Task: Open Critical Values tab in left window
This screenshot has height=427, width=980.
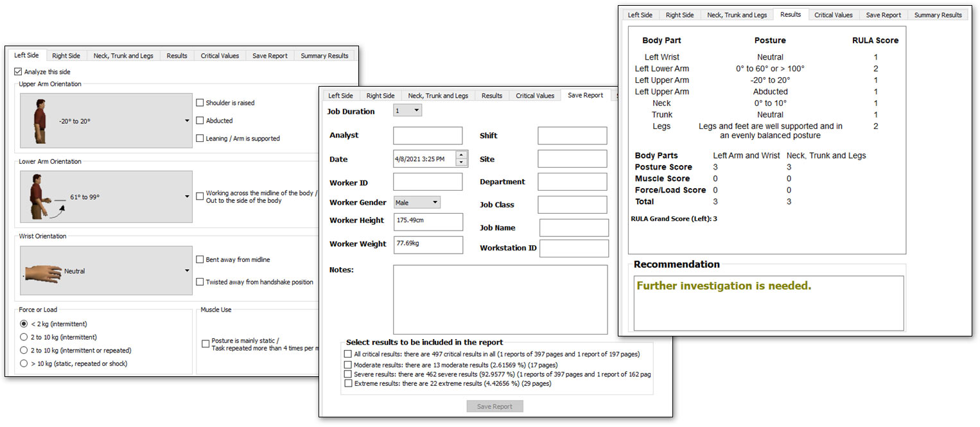Action: [220, 56]
